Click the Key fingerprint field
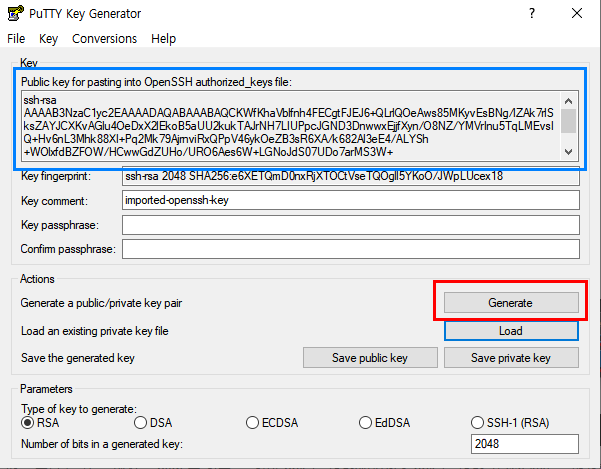Screen dimensions: 601x469 click(x=351, y=176)
